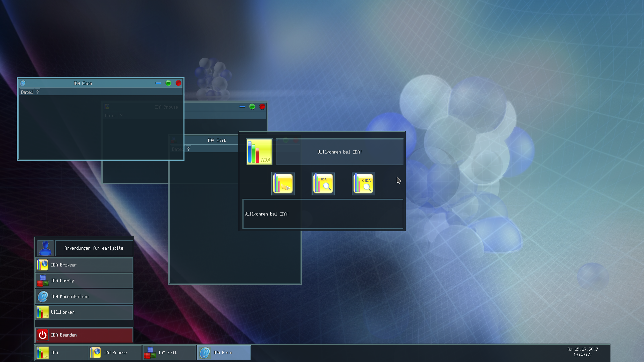Screen dimensions: 644x362
Task: Open the IDA Edit tool icon
Action: pos(283,183)
